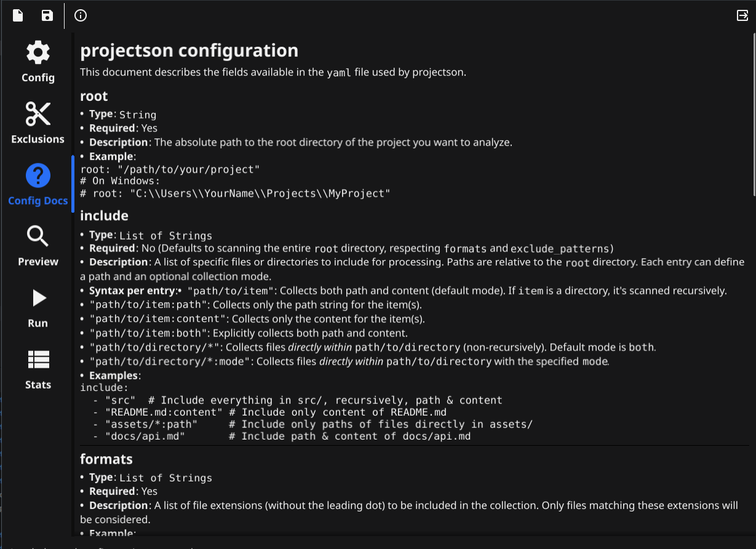Click the "formats" section heading
This screenshot has height=549, width=756.
[x=106, y=459]
